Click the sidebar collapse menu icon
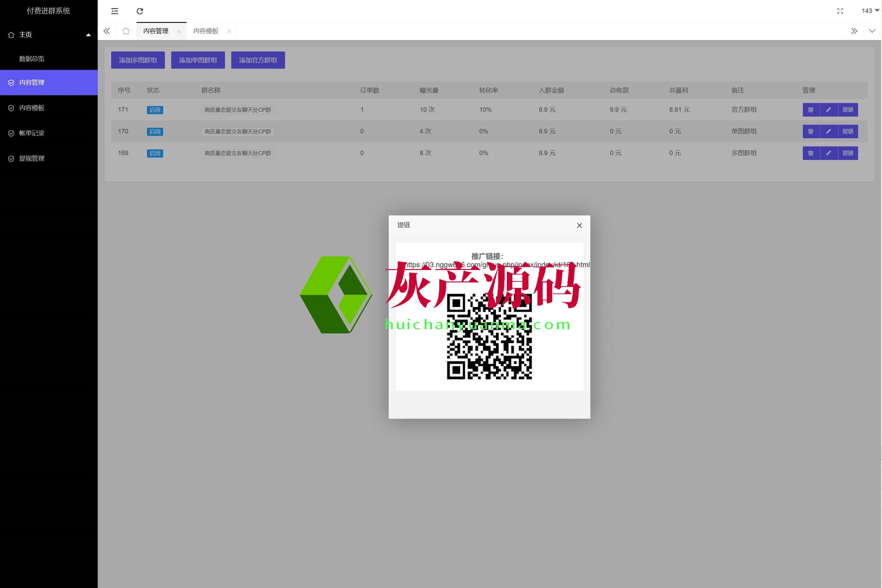Image resolution: width=882 pixels, height=588 pixels. pos(115,11)
